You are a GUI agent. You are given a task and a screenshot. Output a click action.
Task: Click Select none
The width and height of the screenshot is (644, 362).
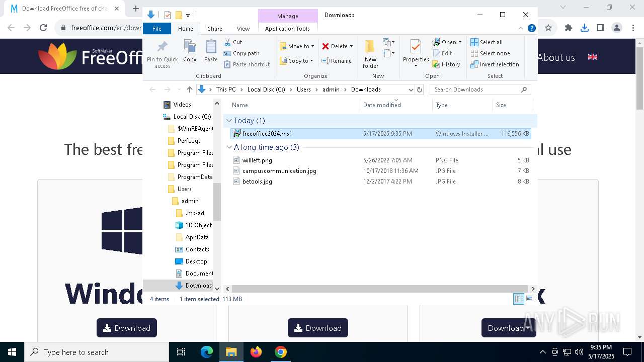pos(490,53)
